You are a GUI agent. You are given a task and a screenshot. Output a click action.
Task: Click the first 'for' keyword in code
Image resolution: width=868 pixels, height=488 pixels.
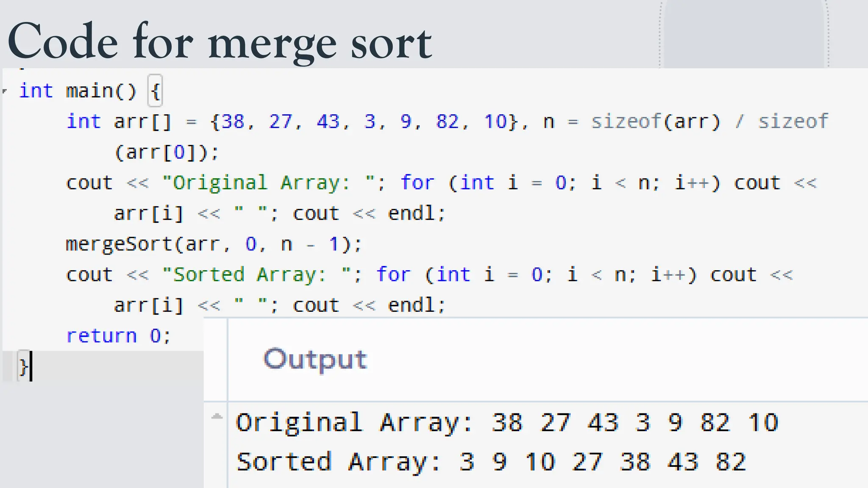point(417,183)
